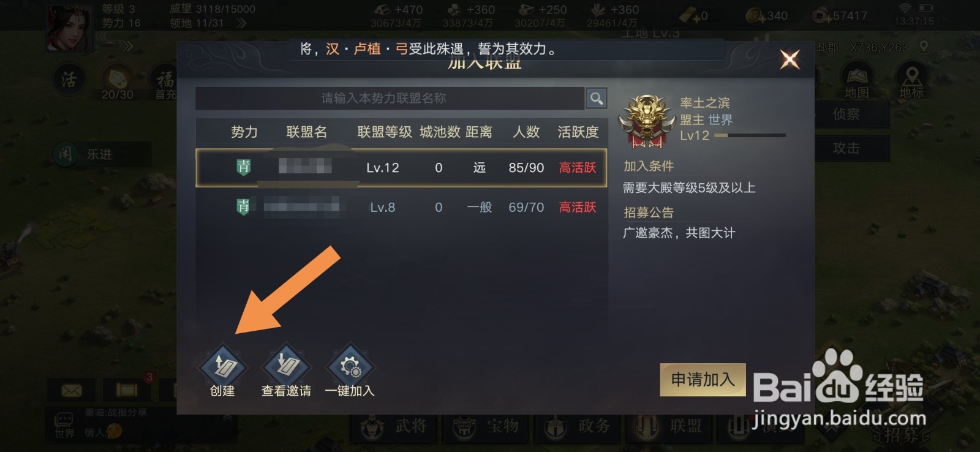This screenshot has width=980, height=452.
Task: Select the Lv.8 alliance row
Action: pyautogui.click(x=401, y=207)
